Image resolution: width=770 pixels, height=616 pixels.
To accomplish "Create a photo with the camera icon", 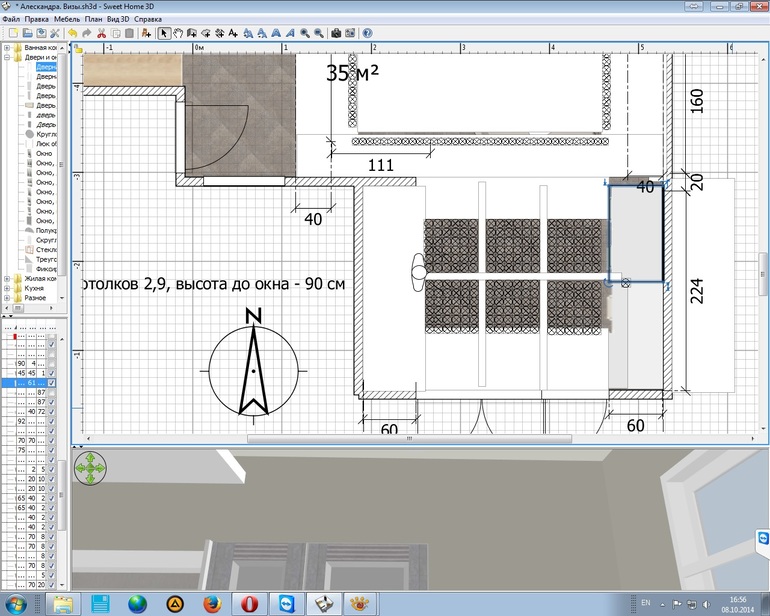I will click(336, 33).
